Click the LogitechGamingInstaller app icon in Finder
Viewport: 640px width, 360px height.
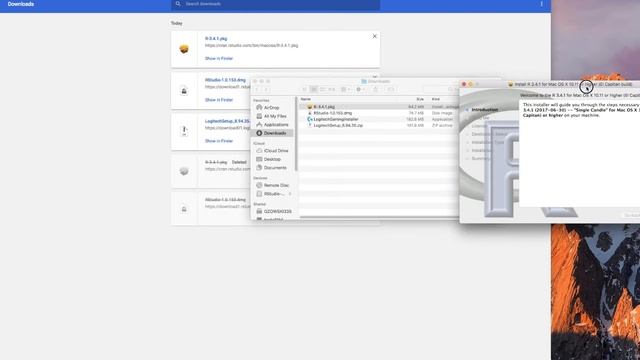tap(310, 119)
